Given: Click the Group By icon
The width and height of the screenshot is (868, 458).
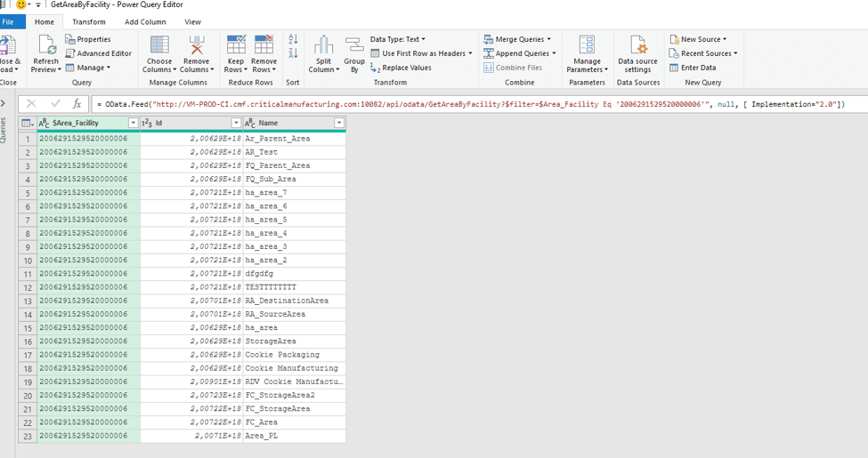Looking at the screenshot, I should coord(354,46).
